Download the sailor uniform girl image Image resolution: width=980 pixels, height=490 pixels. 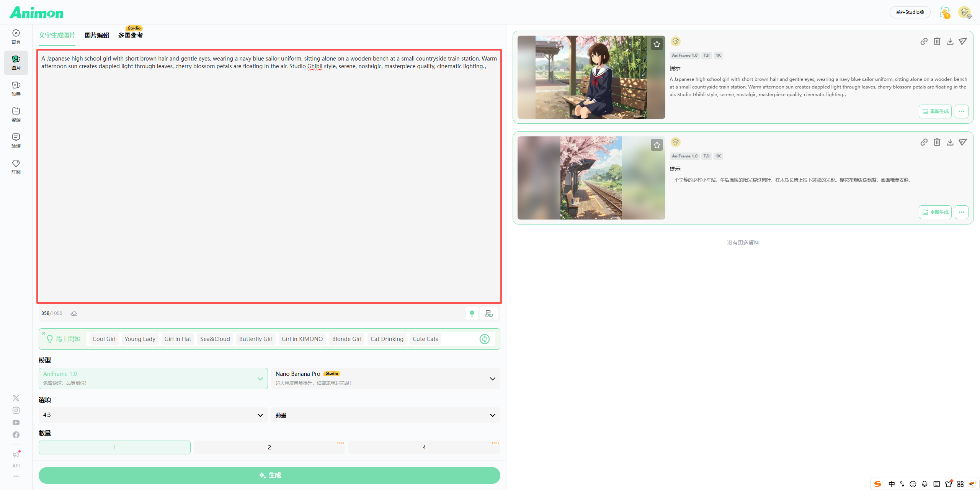point(950,41)
